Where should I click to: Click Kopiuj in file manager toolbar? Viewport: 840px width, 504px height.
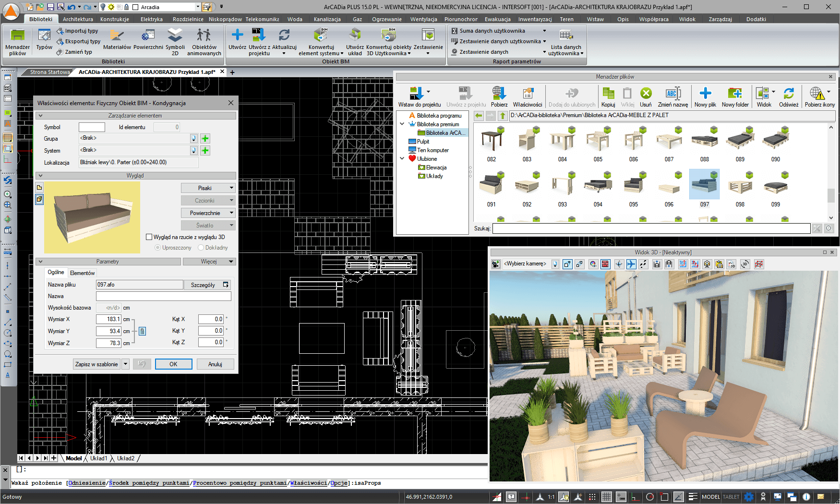click(x=608, y=96)
